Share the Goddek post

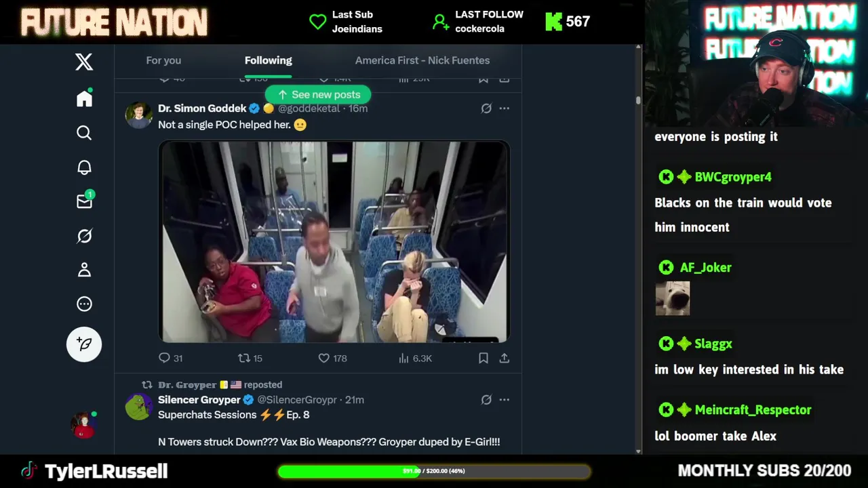(x=505, y=358)
